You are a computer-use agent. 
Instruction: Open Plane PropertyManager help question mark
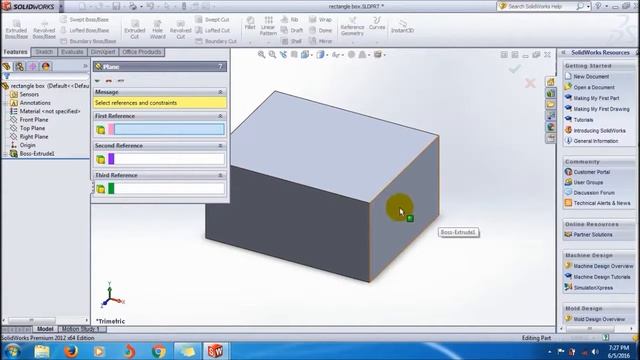tap(220, 67)
